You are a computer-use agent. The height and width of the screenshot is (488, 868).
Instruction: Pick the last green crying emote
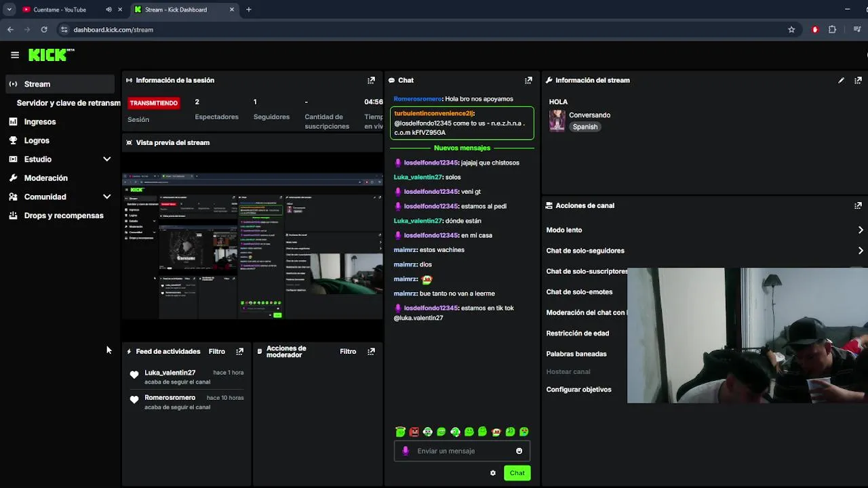(524, 432)
